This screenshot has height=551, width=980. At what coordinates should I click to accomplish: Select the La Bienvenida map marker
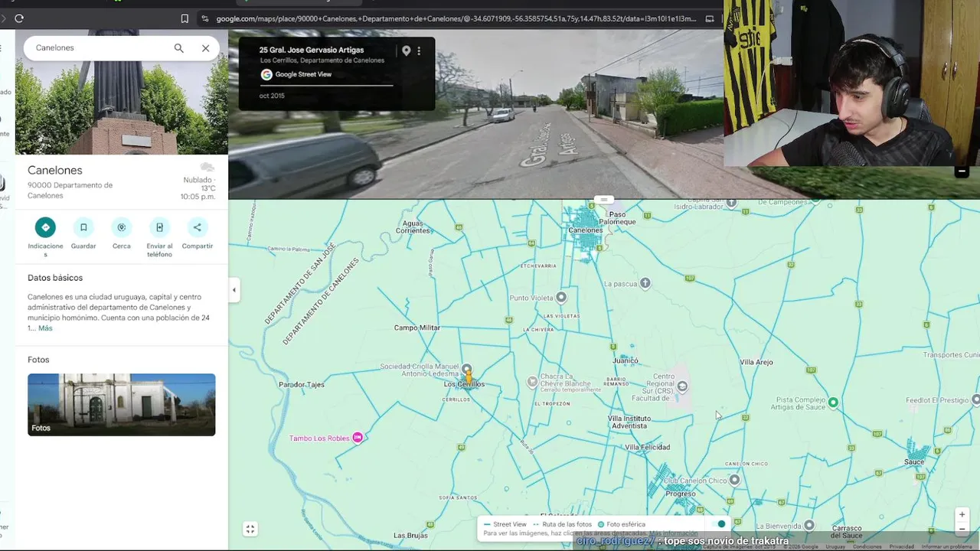[809, 525]
